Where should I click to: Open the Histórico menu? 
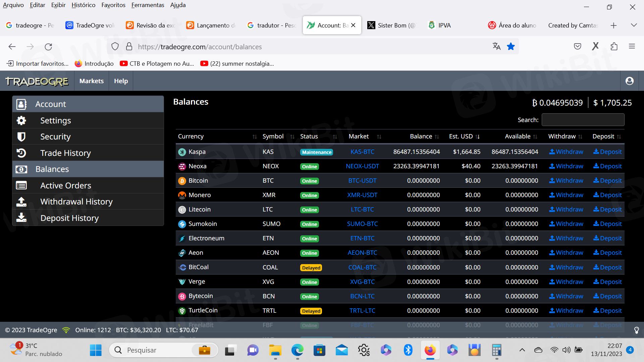click(83, 5)
